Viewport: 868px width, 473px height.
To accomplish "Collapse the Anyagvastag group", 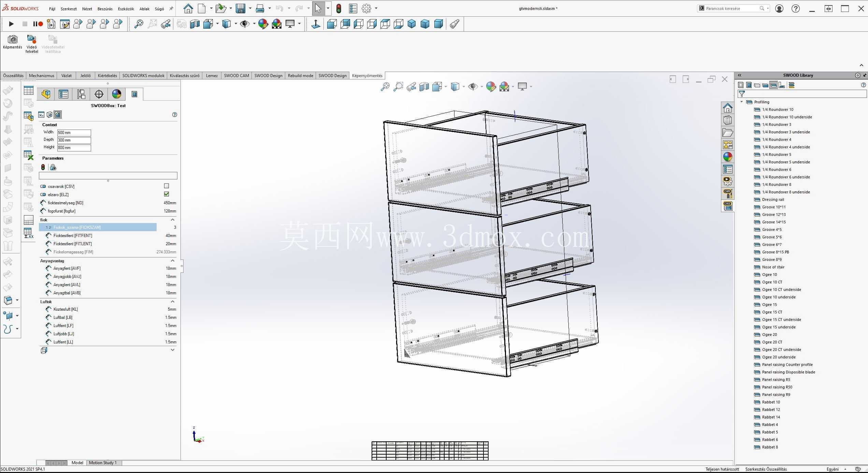I will (x=173, y=261).
